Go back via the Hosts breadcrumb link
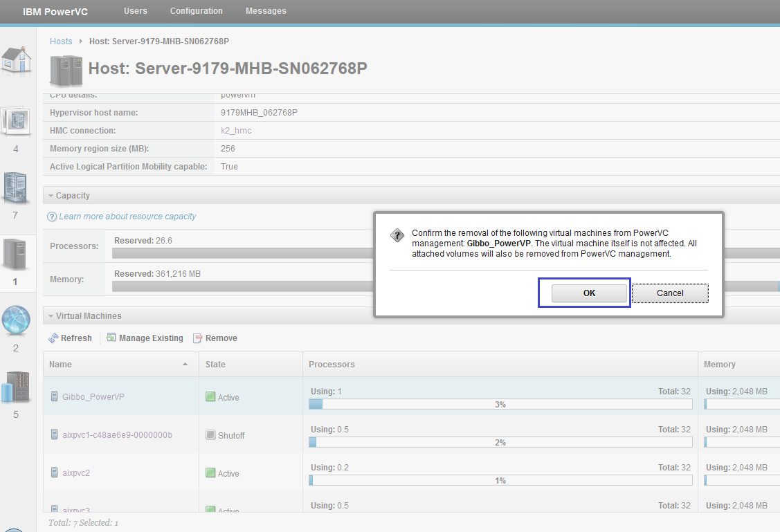 [x=61, y=42]
